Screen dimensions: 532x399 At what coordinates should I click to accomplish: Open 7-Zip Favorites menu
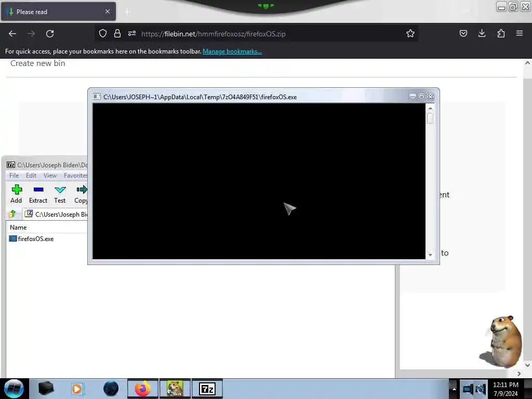75,176
